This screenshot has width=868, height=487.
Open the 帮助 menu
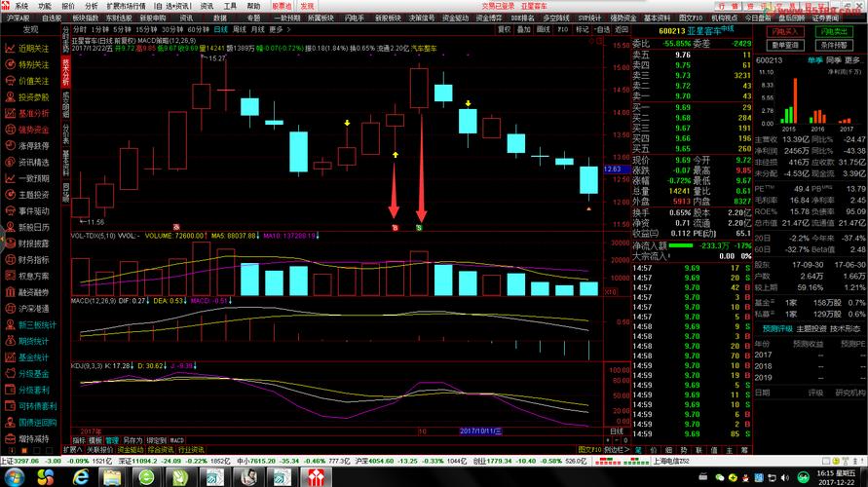click(x=253, y=6)
